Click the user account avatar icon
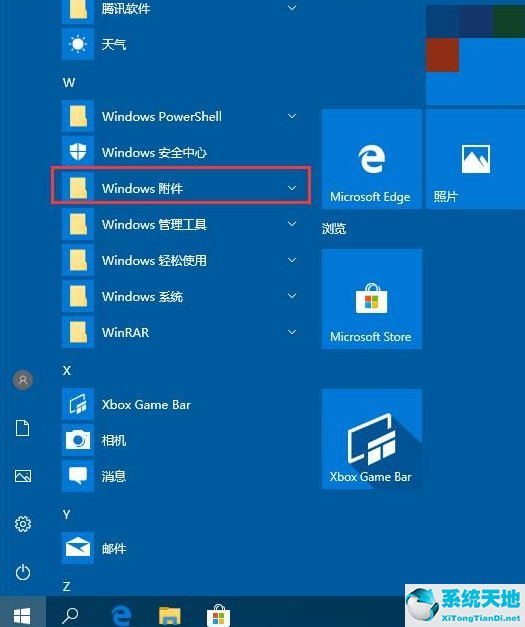The image size is (525, 627). [23, 380]
